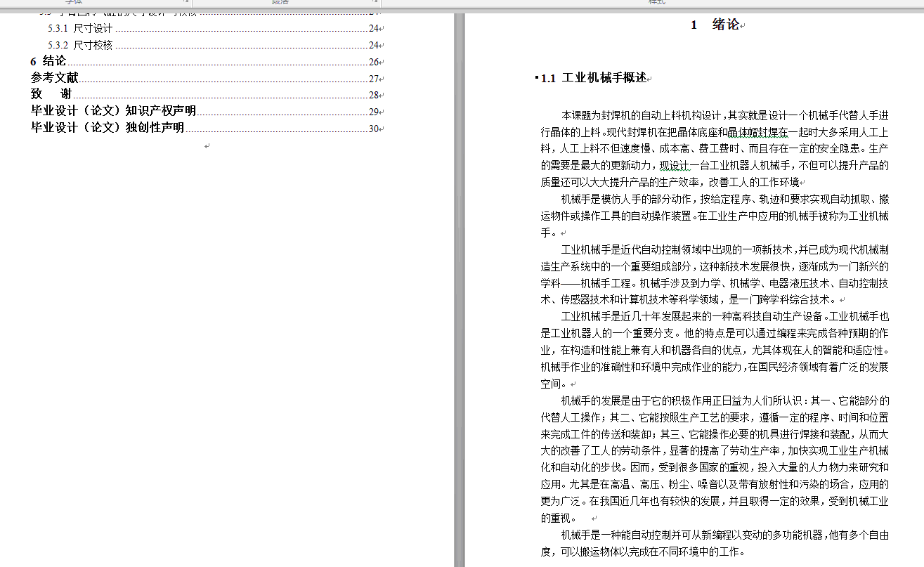Screen dimensions: 924x567
Task: Click the chapter heading "1 绪论"
Action: [x=715, y=25]
